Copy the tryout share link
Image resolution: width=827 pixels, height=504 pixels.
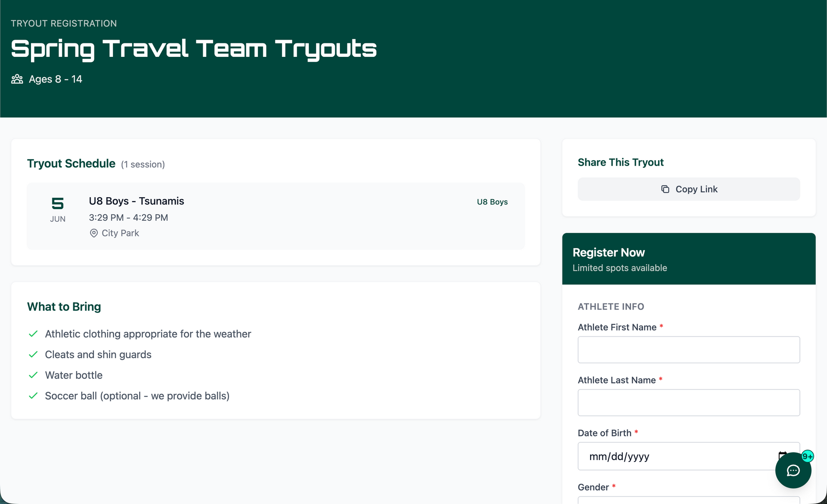tap(689, 189)
